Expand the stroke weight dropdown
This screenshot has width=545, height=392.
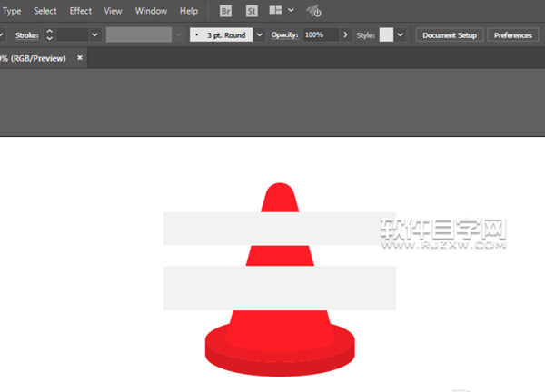click(94, 34)
